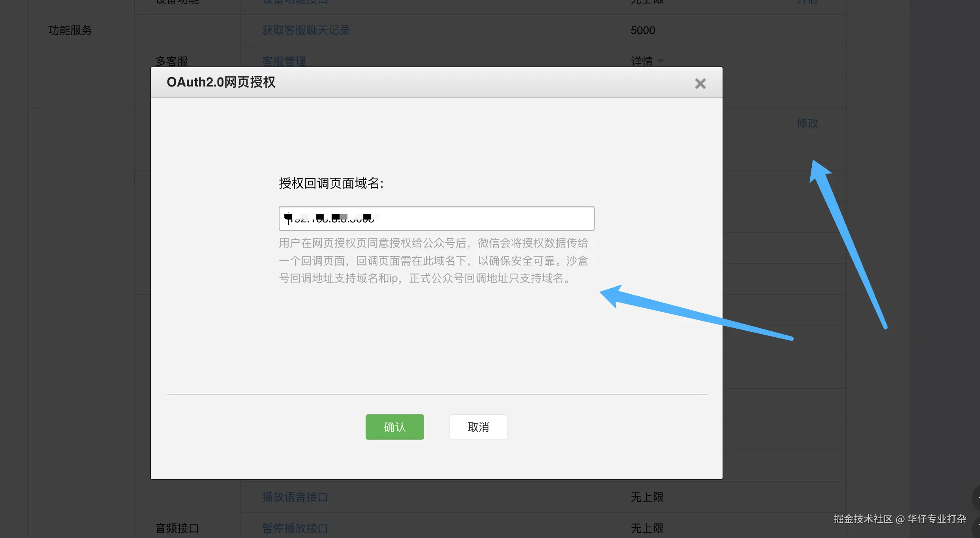The width and height of the screenshot is (980, 538).
Task: Open the 暂停播放接口 link
Action: 295,528
